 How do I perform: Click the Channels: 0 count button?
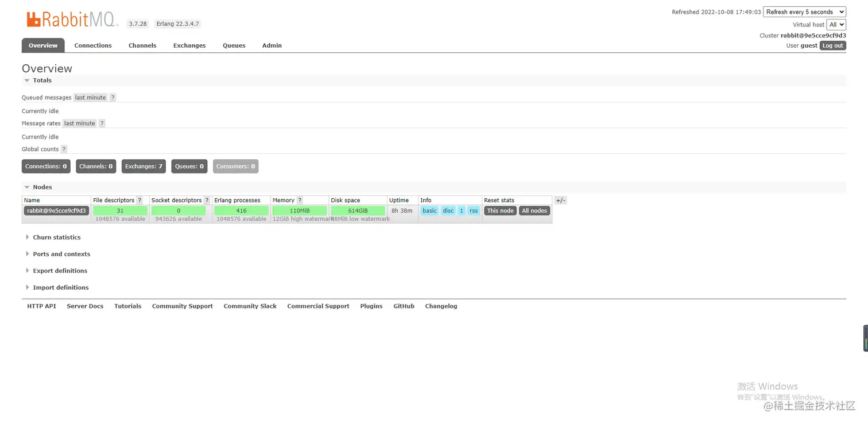[x=96, y=167]
